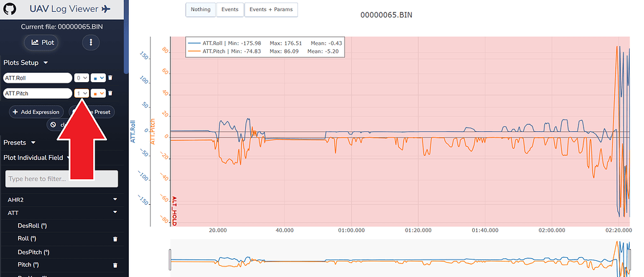Open the ATT.Roll blue color picker
Screen dimensions: 644x277
(x=97, y=78)
